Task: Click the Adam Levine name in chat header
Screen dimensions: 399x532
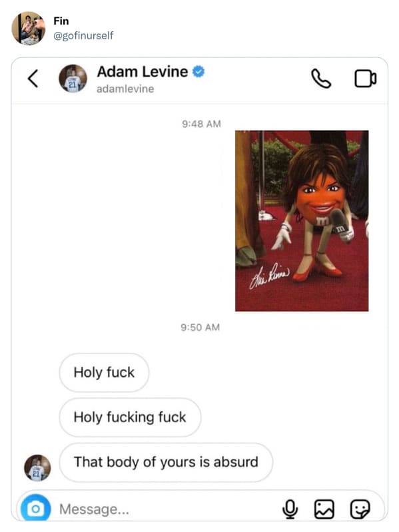Action: click(142, 72)
